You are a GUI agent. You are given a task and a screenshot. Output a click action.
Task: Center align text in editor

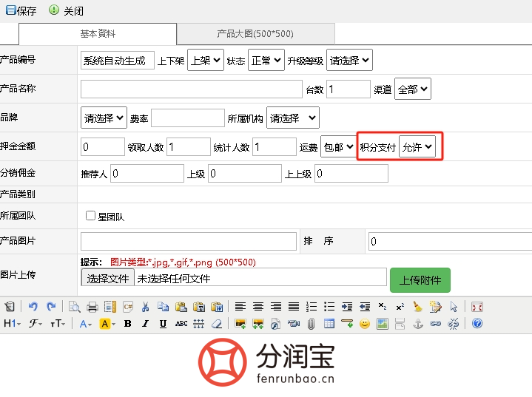[258, 307]
